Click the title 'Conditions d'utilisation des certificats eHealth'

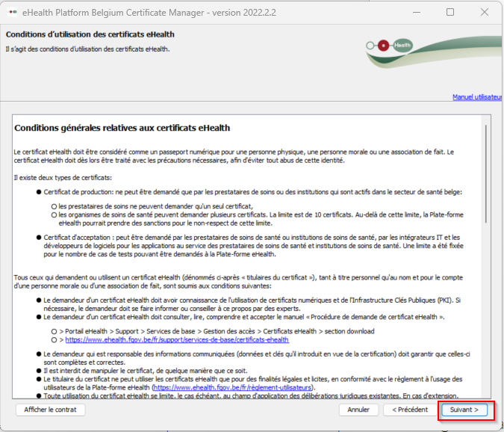point(90,34)
